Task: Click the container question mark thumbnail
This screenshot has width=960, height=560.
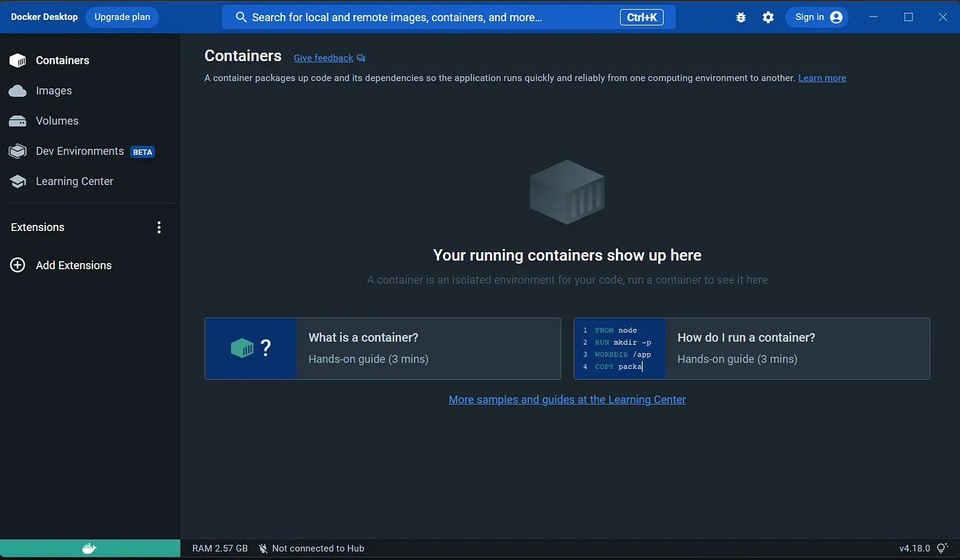Action: click(250, 348)
